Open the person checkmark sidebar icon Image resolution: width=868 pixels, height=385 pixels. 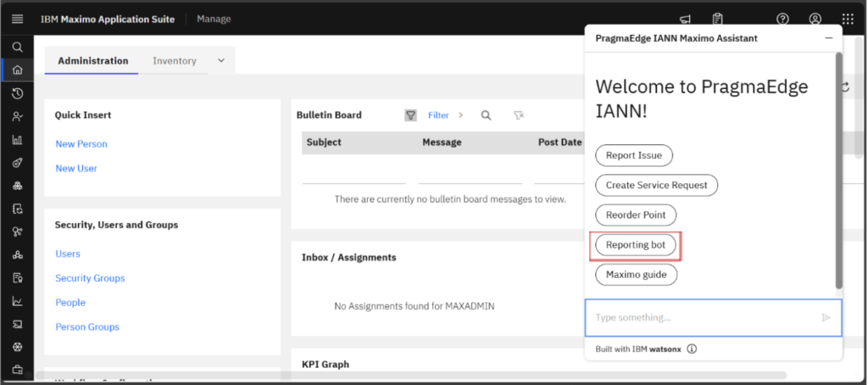pyautogui.click(x=17, y=117)
